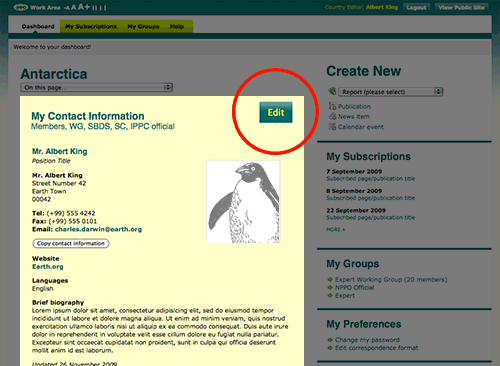
Task: Open the My Subscriptions tab
Action: click(91, 26)
